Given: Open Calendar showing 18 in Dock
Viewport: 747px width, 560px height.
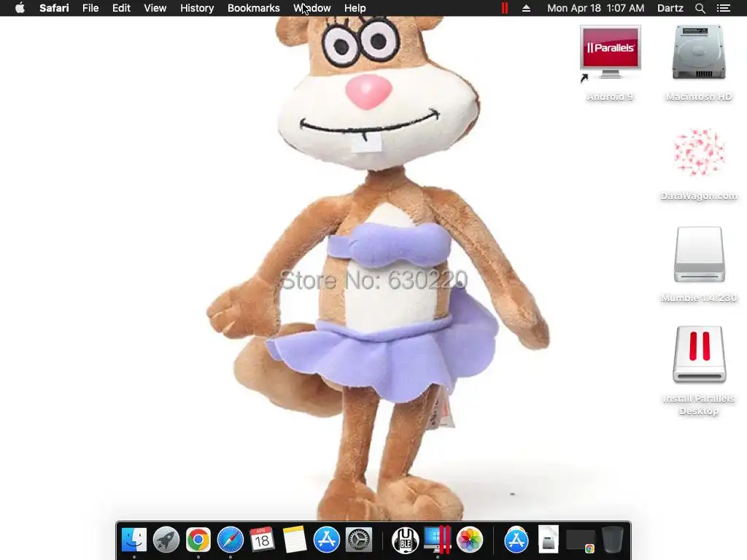Looking at the screenshot, I should point(262,540).
